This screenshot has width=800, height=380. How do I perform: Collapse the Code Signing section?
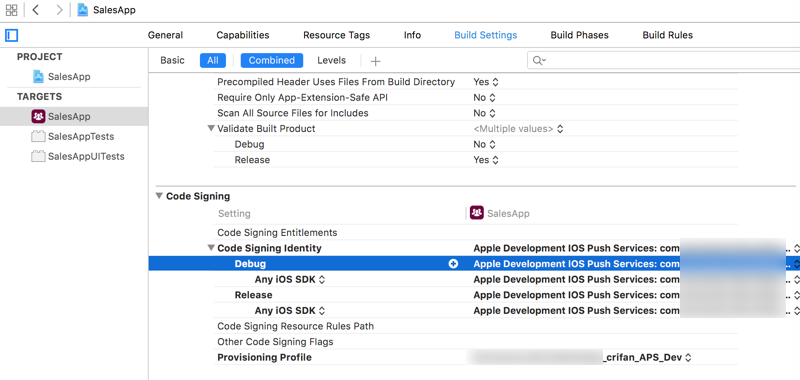[159, 196]
